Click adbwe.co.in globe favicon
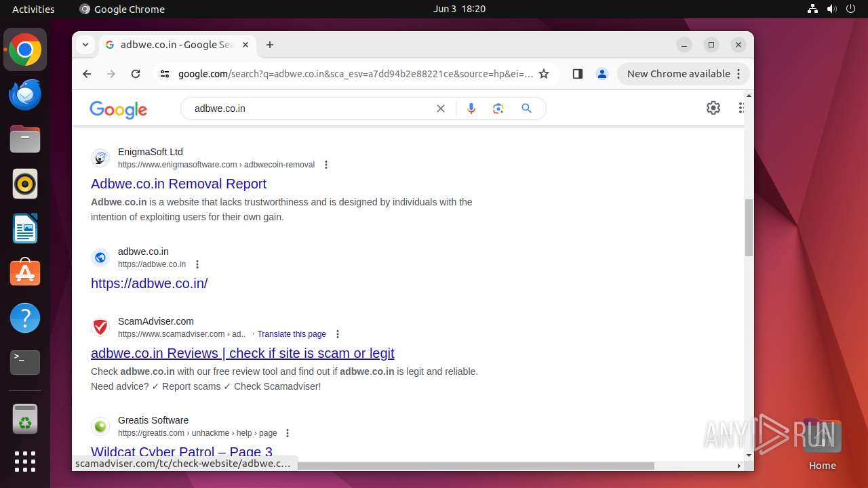This screenshot has height=488, width=868. click(100, 258)
